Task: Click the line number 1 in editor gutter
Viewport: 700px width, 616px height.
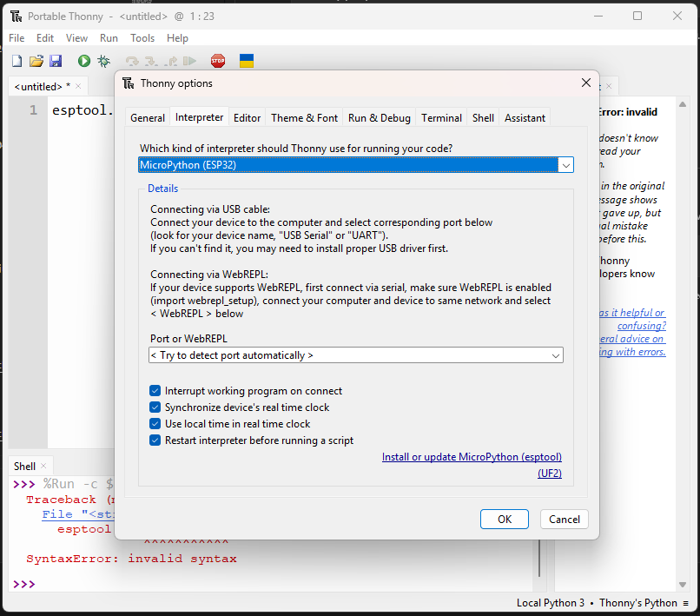Action: coord(34,109)
